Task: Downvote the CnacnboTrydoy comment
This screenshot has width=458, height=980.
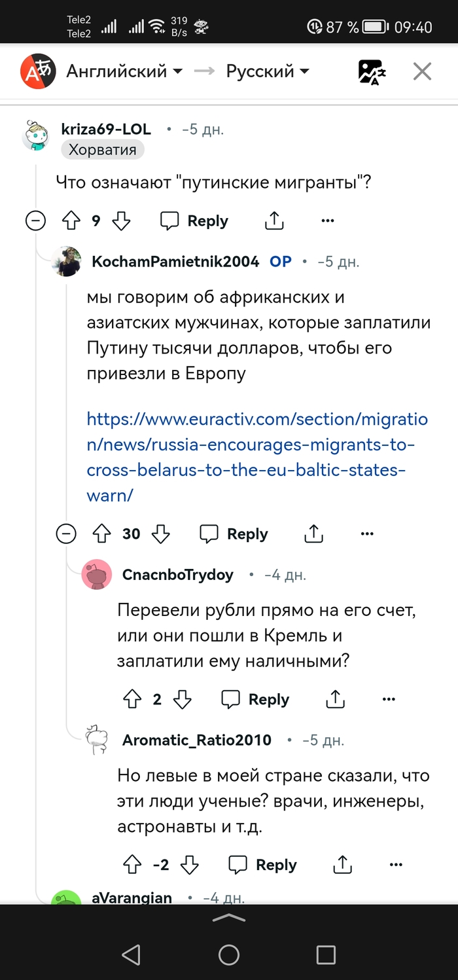Action: coord(183,699)
